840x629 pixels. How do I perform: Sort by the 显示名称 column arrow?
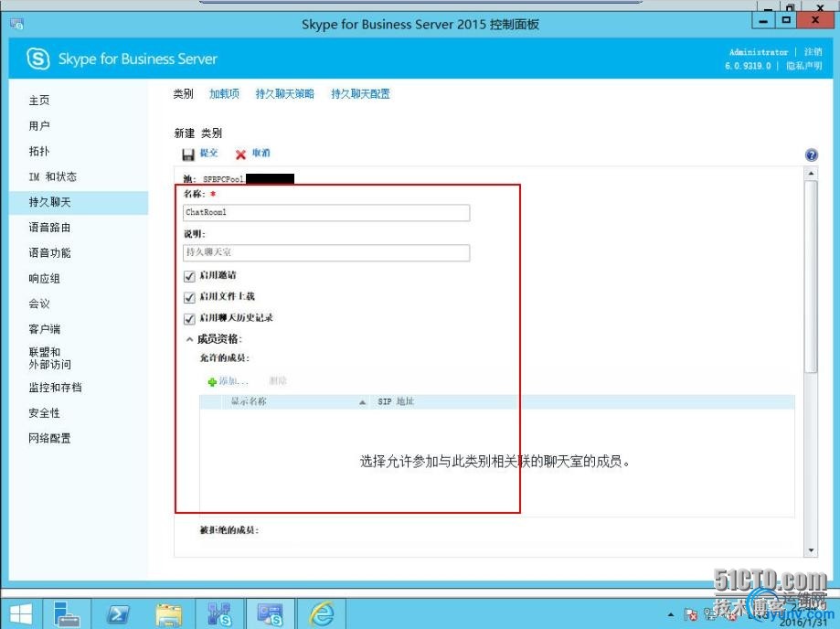click(x=362, y=402)
